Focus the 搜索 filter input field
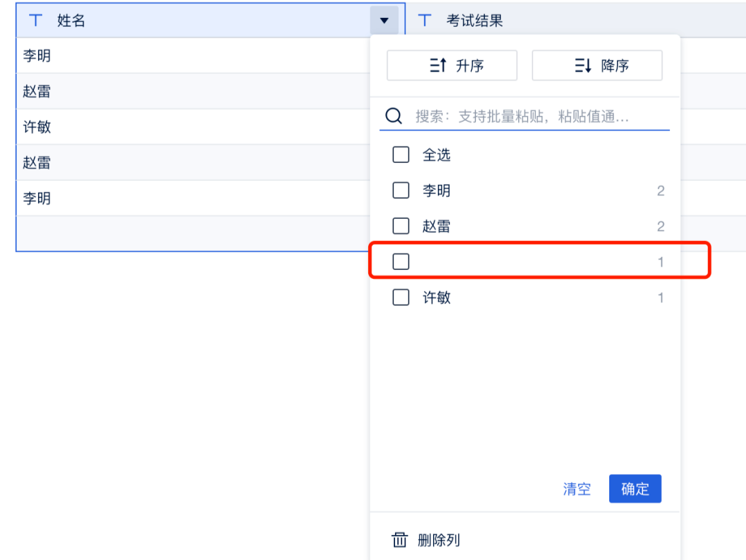The width and height of the screenshot is (746, 560). [x=524, y=115]
